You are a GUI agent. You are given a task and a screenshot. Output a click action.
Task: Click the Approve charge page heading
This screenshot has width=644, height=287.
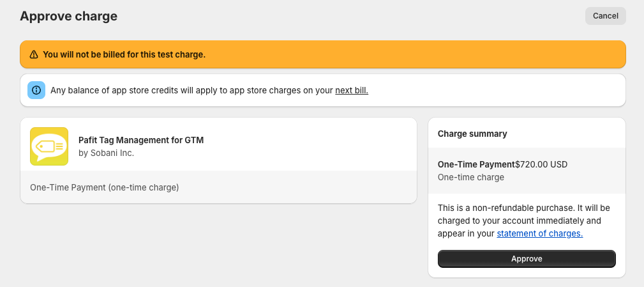[x=68, y=16]
